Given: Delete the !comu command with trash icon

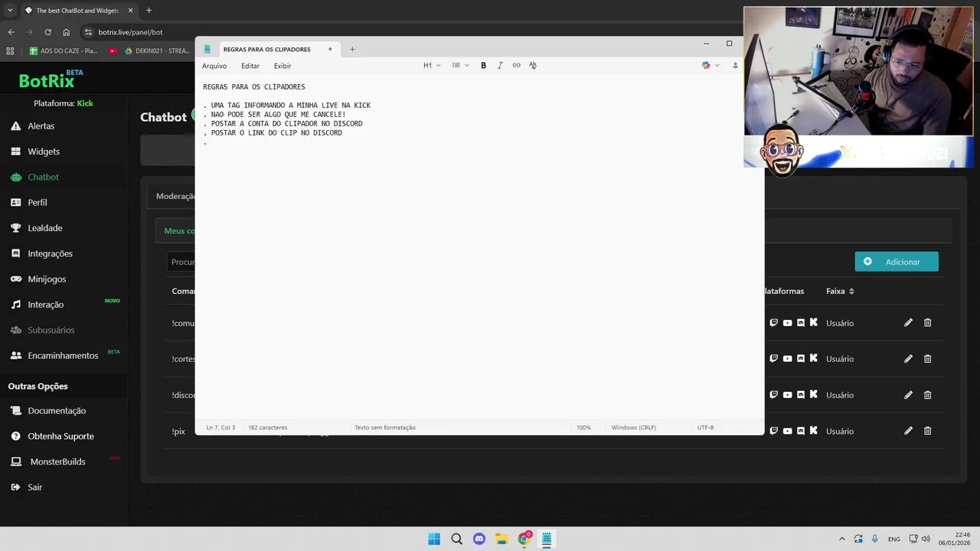Looking at the screenshot, I should (x=927, y=323).
